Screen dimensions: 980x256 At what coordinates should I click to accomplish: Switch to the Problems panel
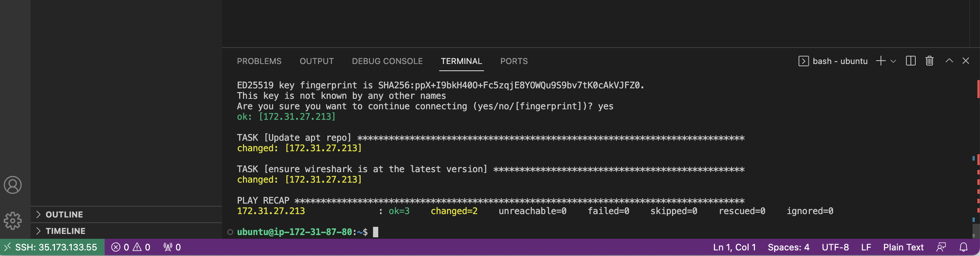259,61
